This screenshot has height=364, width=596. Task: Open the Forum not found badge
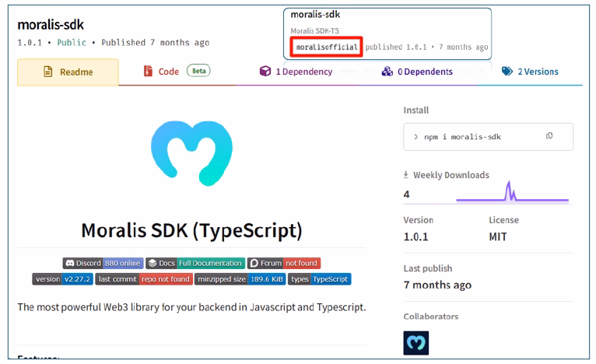coord(284,263)
